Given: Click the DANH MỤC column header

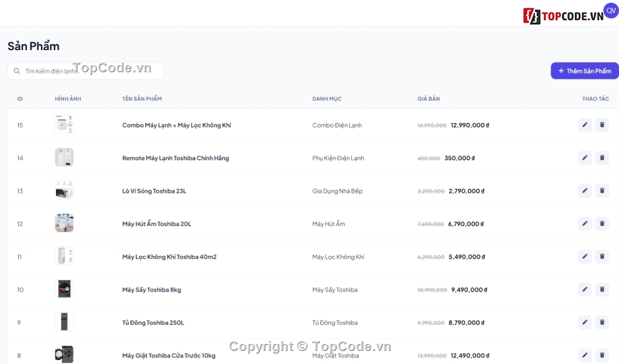Looking at the screenshot, I should point(327,98).
